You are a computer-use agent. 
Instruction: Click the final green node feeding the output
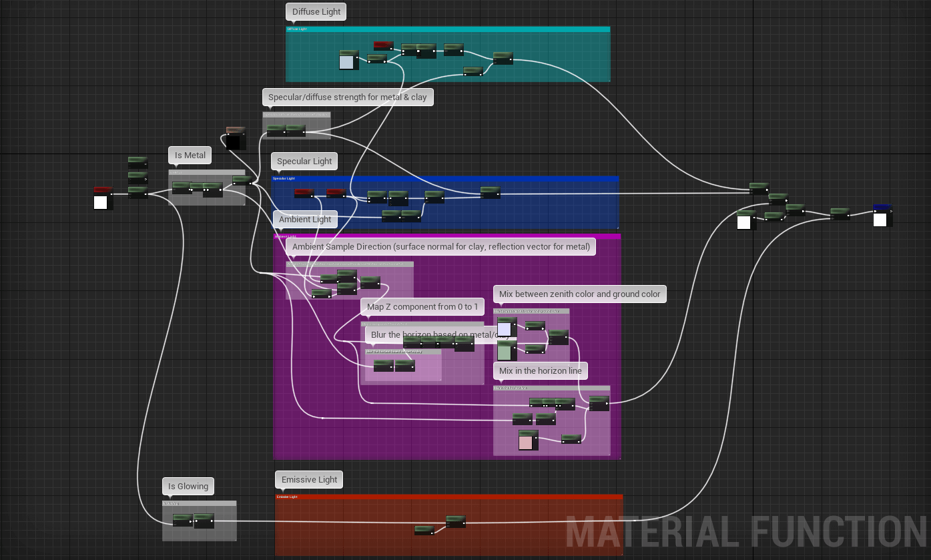840,213
